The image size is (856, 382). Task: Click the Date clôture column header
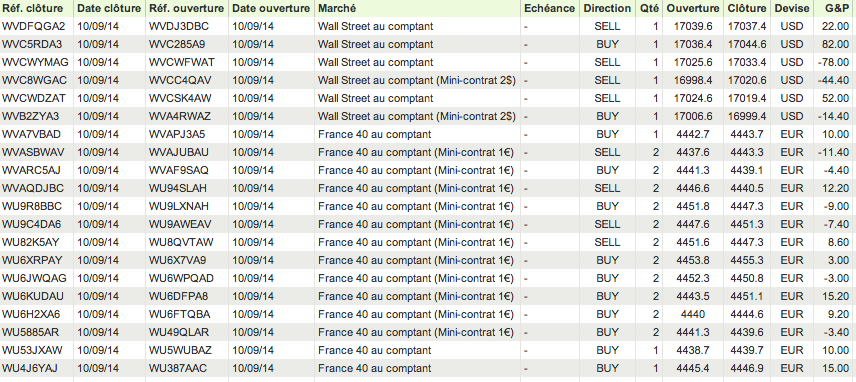click(x=109, y=9)
